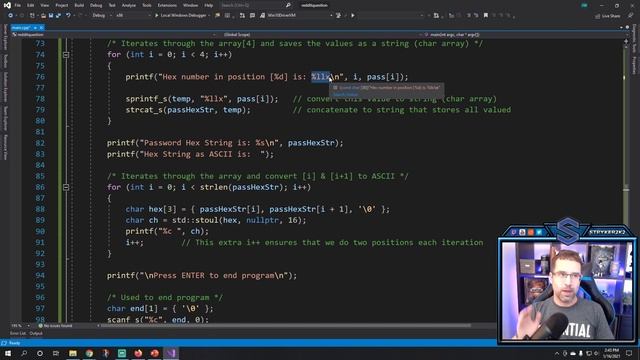640x360 pixels.
Task: Click the Cortana circle icon
Action: coord(40,353)
